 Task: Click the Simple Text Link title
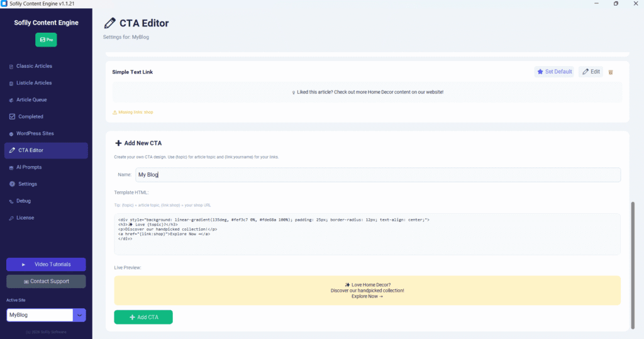pos(132,72)
